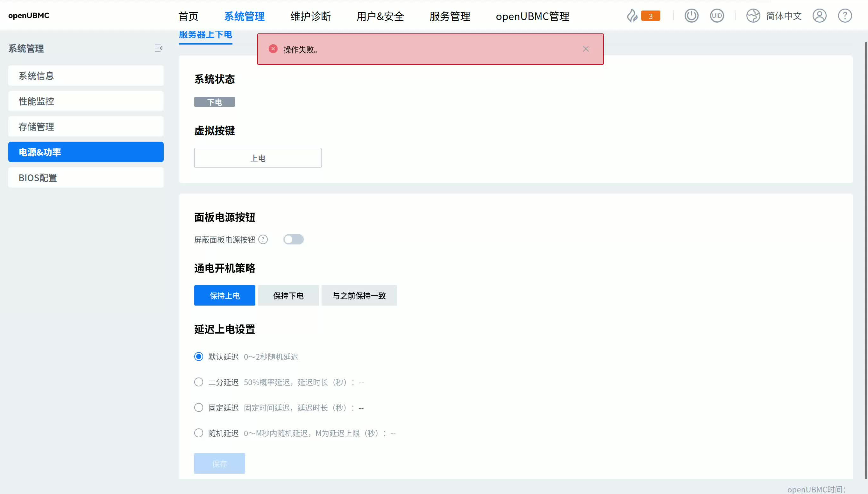
Task: Click the language globe icon
Action: 753,16
